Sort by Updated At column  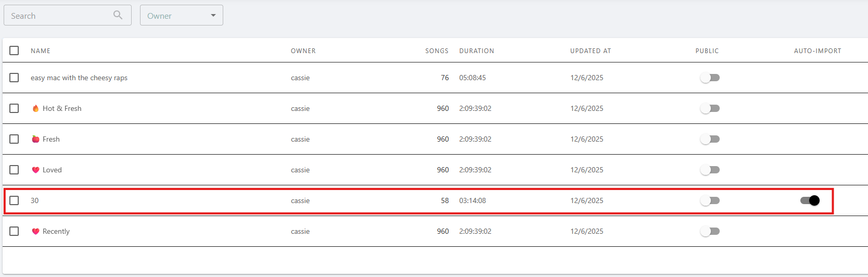click(591, 51)
